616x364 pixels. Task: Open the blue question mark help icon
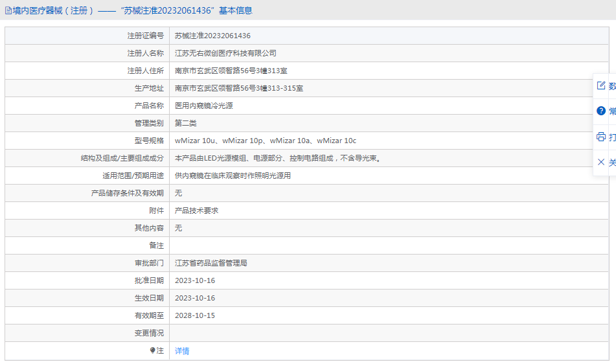coord(600,111)
